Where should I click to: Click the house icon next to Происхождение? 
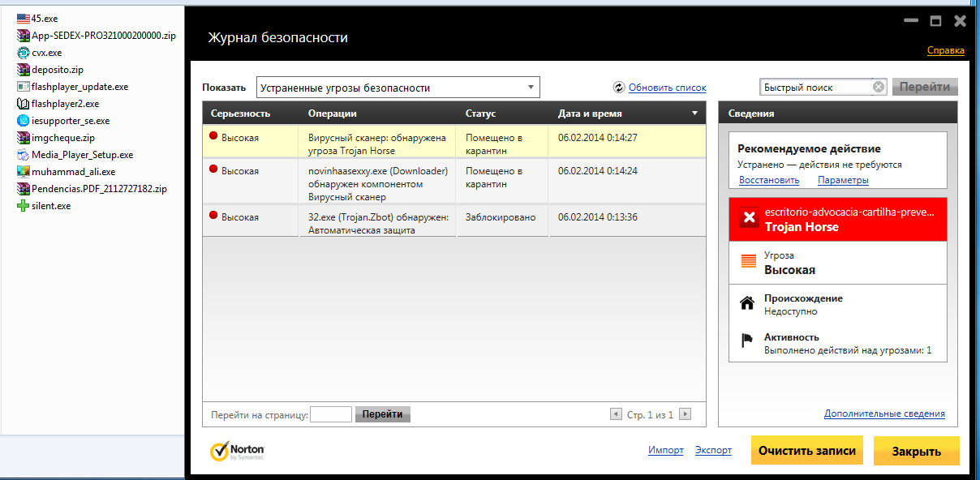(x=747, y=304)
